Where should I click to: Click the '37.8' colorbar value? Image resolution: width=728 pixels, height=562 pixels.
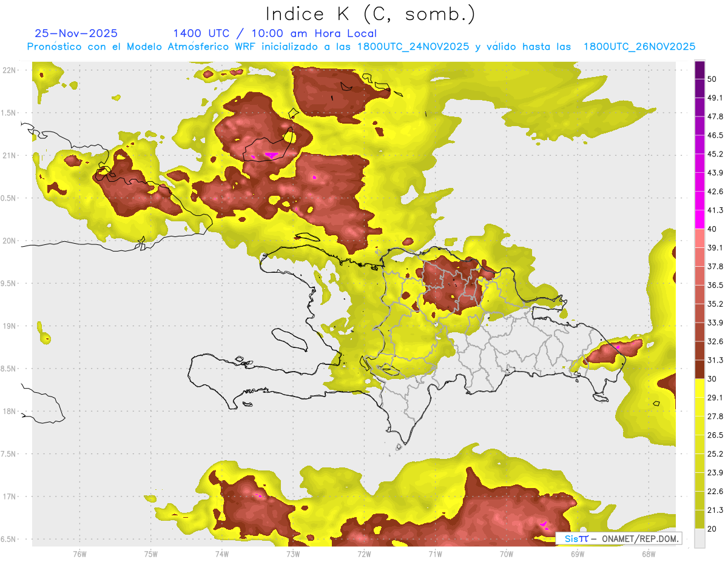pyautogui.click(x=715, y=266)
